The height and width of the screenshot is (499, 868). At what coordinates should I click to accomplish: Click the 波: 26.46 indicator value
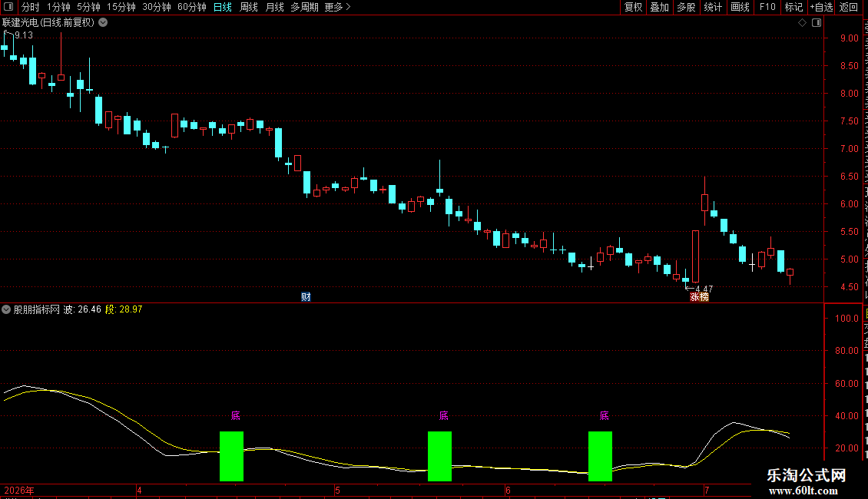point(82,310)
